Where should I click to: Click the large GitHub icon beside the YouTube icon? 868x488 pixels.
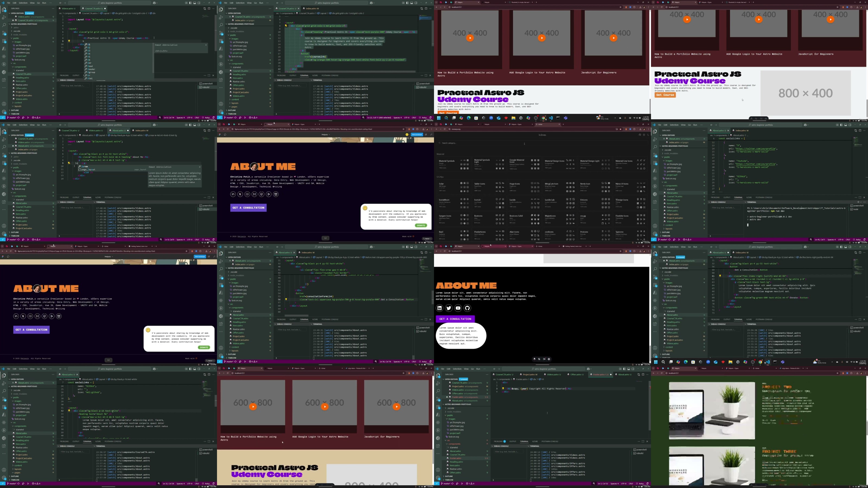[467, 308]
